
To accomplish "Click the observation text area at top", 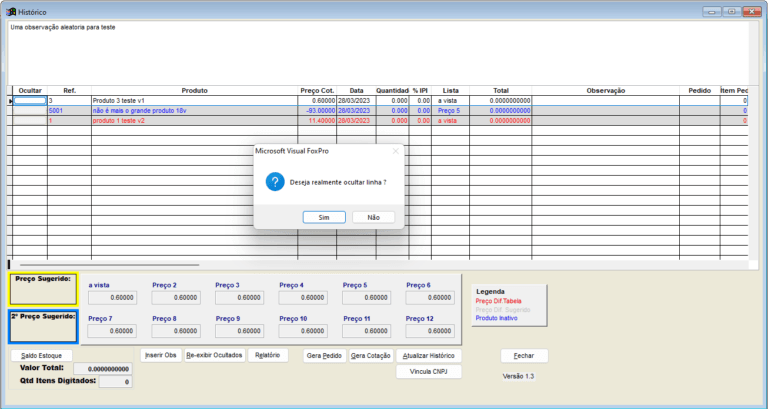I will (378, 53).
